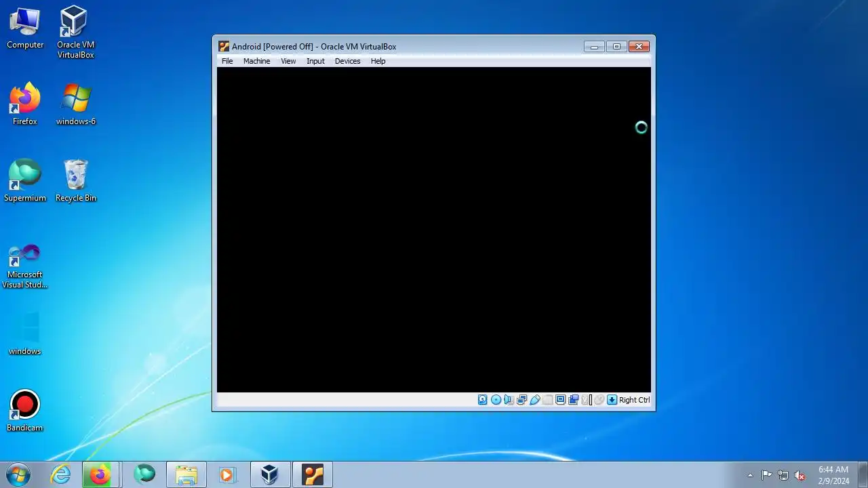Click the optical disc status icon
Screen dimensions: 868x488
[x=496, y=400]
